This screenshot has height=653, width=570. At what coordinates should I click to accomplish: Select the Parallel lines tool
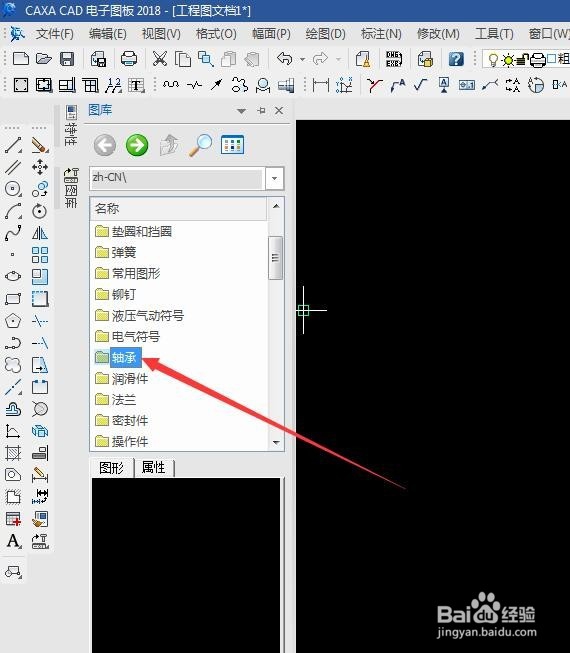[13, 167]
